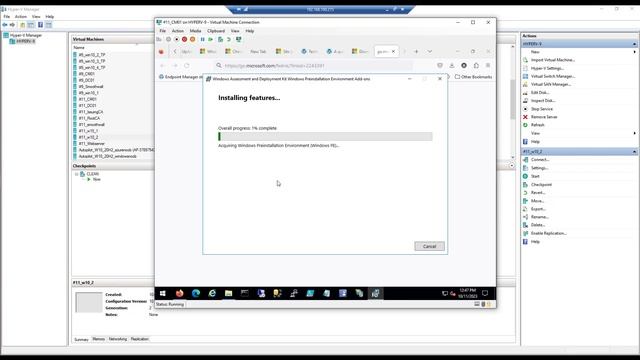Click the browser URL address field

point(314,65)
